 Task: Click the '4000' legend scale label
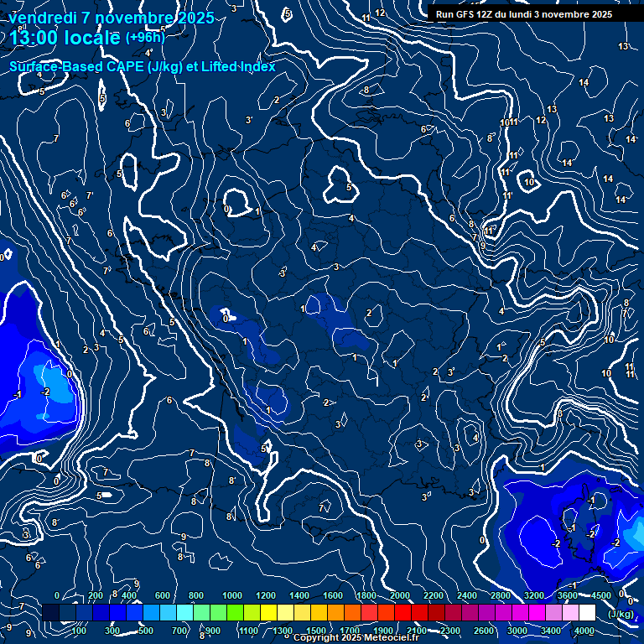pyautogui.click(x=584, y=631)
